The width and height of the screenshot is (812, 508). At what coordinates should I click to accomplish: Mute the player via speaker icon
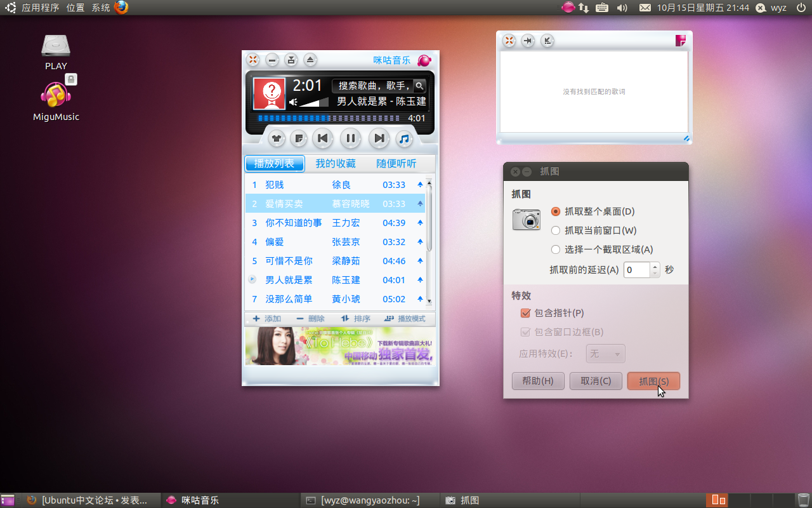tap(294, 102)
